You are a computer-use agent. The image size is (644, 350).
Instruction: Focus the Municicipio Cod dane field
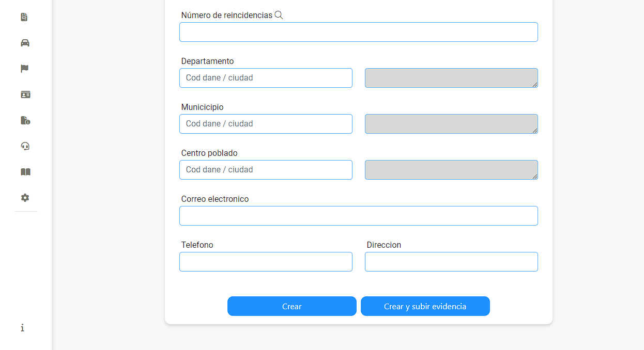[266, 124]
